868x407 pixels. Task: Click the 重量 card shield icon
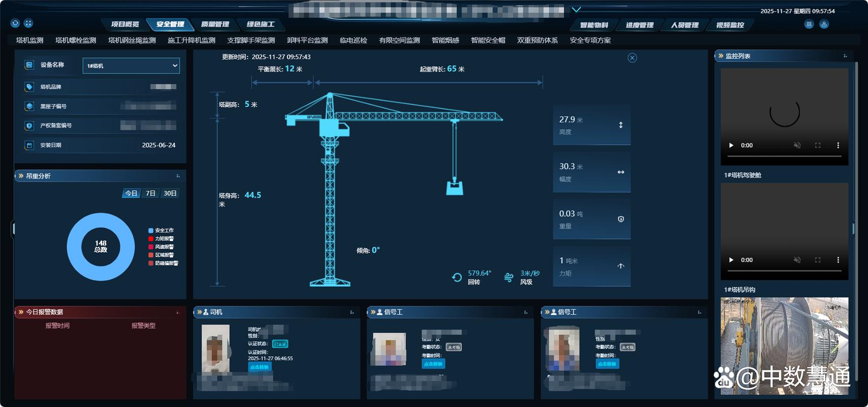[621, 219]
